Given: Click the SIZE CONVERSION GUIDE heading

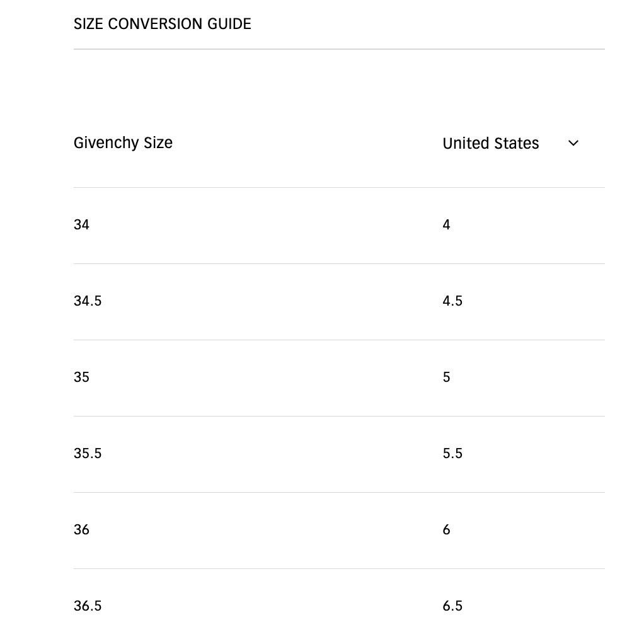Looking at the screenshot, I should click(162, 24).
